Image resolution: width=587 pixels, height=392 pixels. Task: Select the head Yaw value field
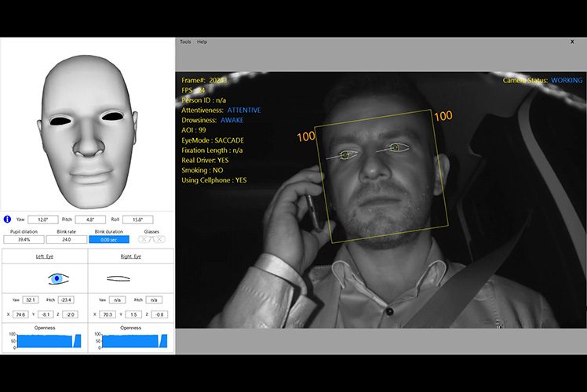[43, 220]
